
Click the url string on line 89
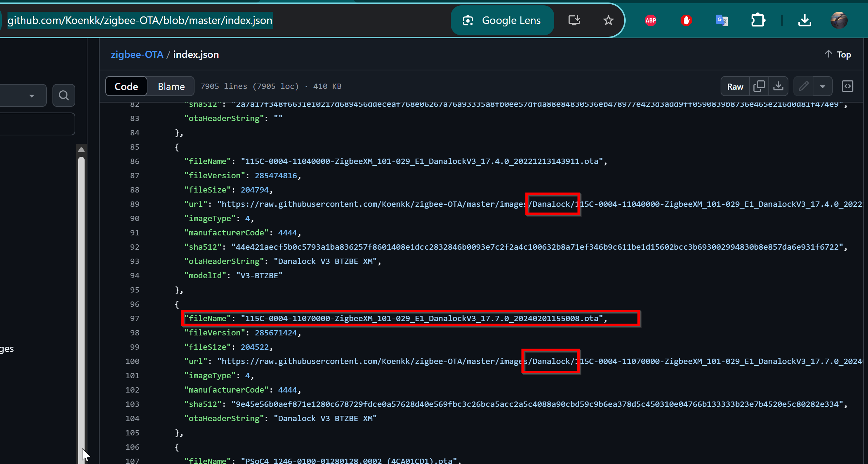click(x=540, y=204)
